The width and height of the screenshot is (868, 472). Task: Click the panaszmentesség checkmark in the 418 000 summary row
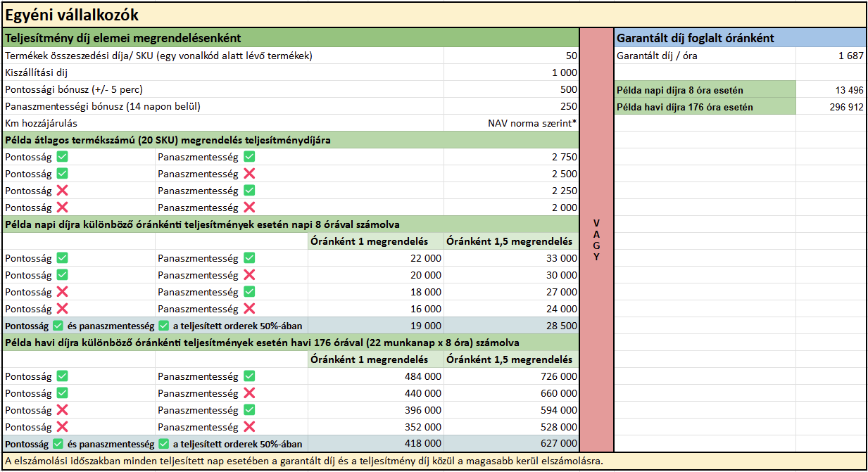(x=164, y=444)
